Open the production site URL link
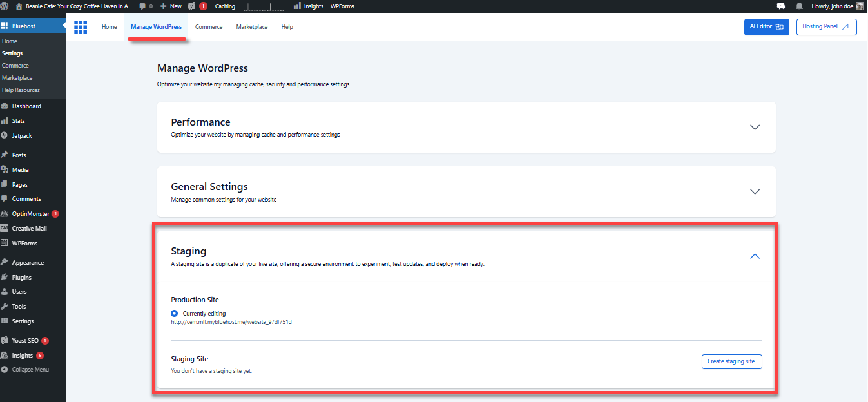This screenshot has height=402, width=868. tap(231, 322)
